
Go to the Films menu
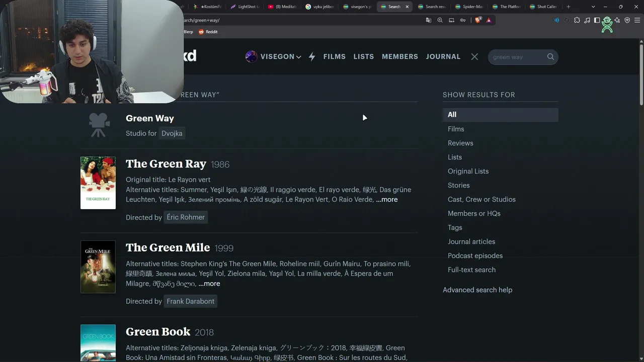point(335,57)
